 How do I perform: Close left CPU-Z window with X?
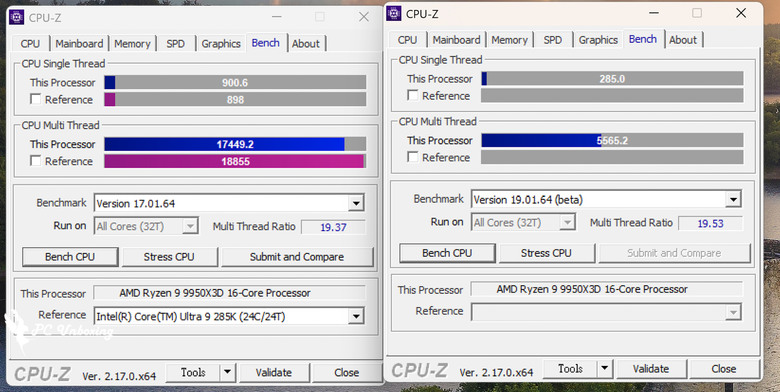(x=364, y=17)
